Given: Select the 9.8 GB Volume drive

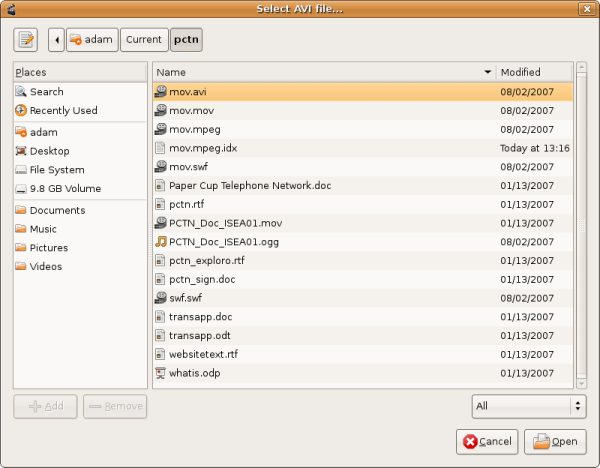Looking at the screenshot, I should (x=64, y=188).
